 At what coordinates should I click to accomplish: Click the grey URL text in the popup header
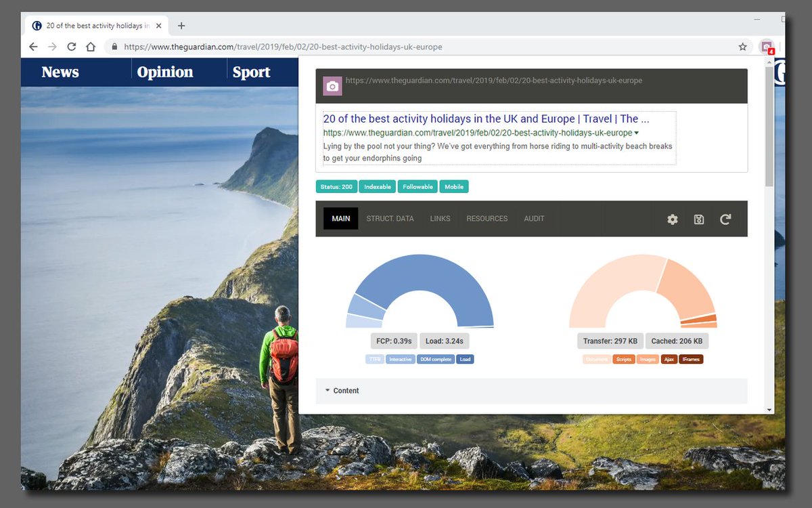click(x=494, y=80)
